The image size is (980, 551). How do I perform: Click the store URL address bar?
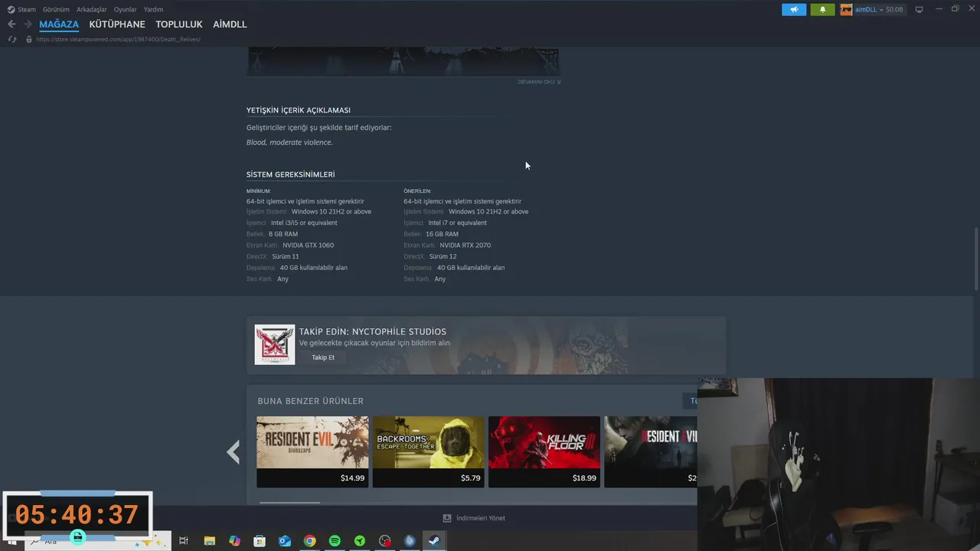tap(118, 39)
